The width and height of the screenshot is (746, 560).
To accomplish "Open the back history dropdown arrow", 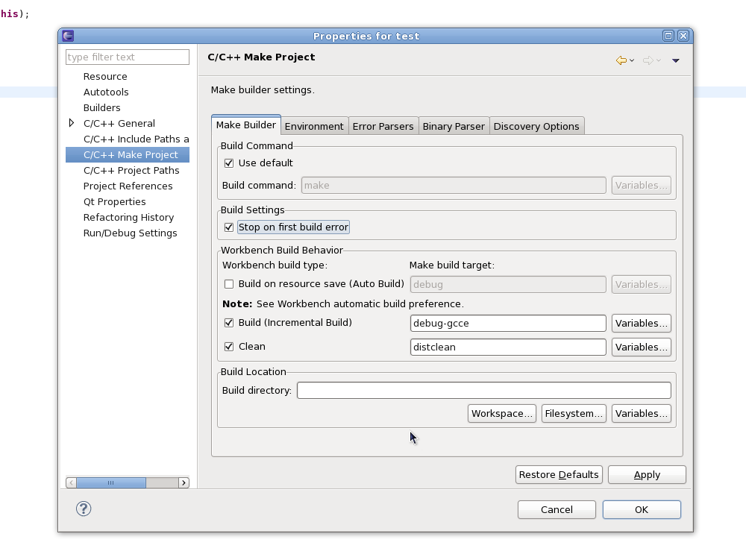I will click(x=632, y=60).
